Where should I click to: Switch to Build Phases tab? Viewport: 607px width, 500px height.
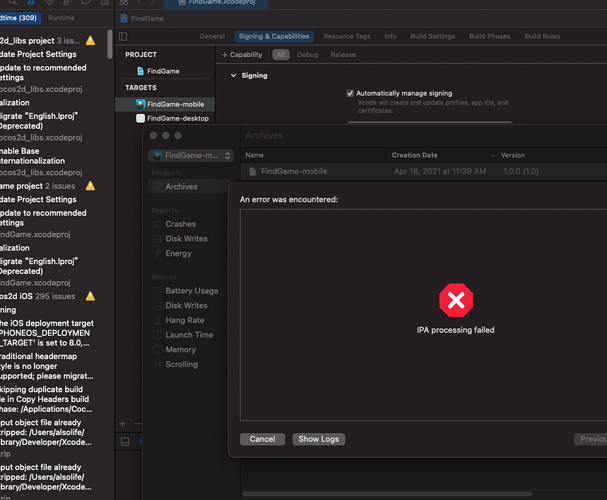489,36
